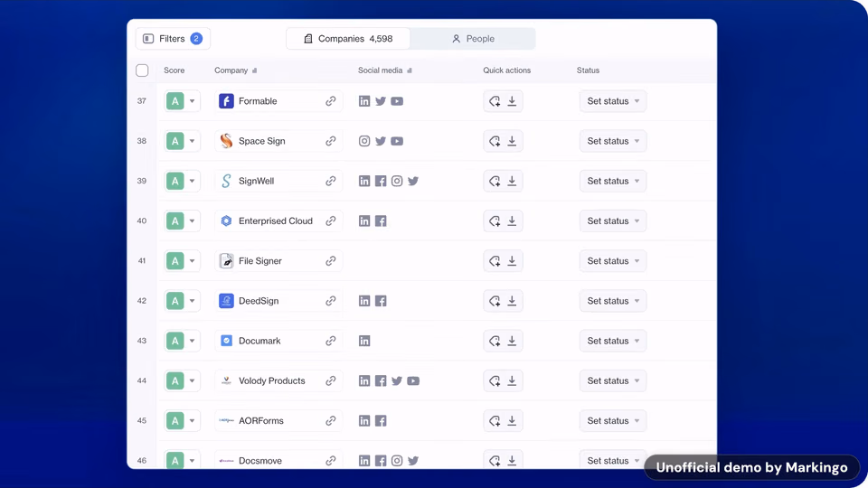Open AORForms' Facebook icon

coord(381,420)
